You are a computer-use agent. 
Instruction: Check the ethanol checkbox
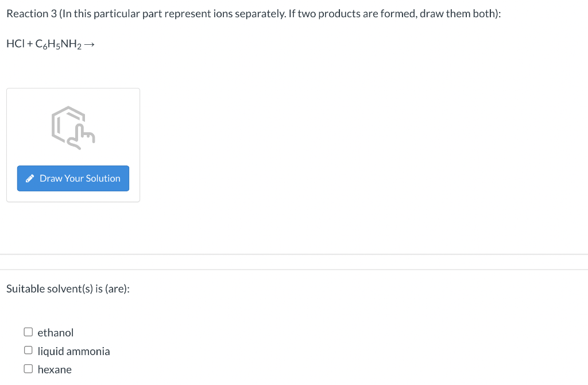pos(28,332)
